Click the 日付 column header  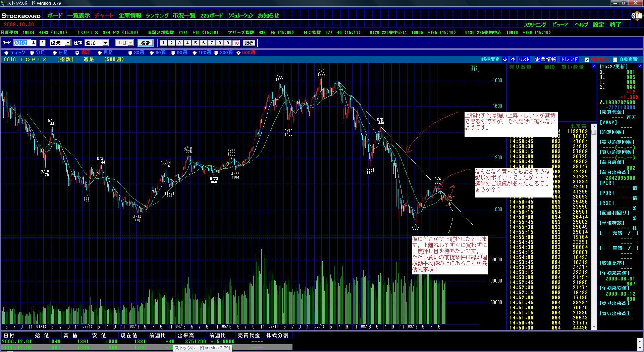coord(17,335)
